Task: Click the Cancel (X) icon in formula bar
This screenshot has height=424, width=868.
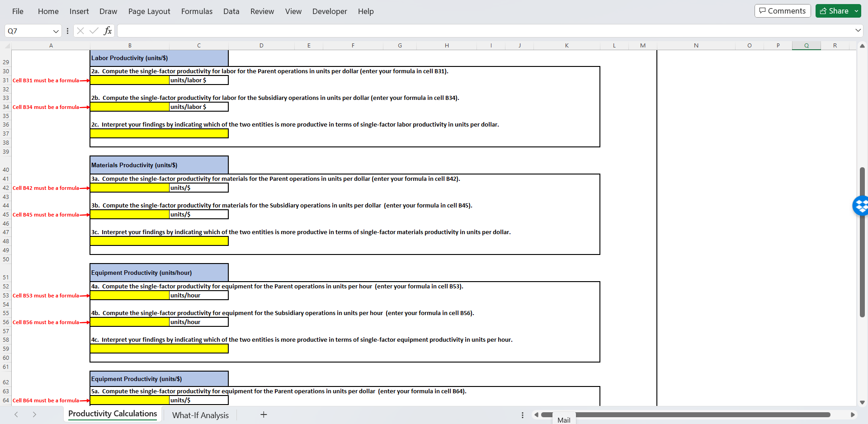Action: click(80, 31)
